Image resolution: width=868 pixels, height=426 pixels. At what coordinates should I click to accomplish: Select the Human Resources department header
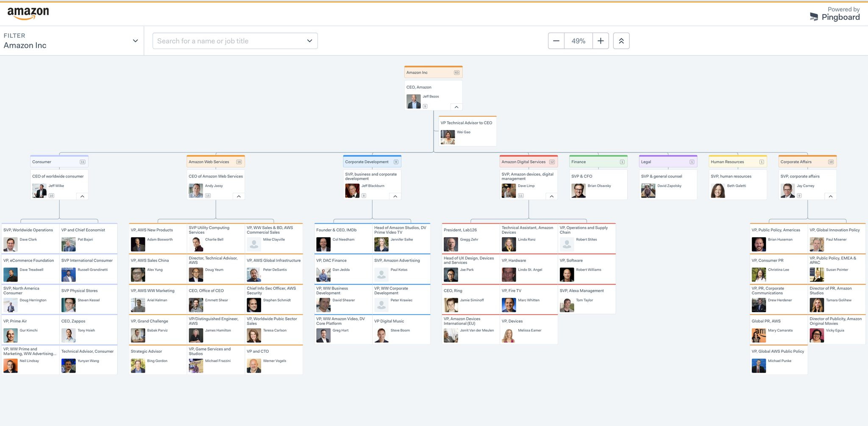coord(738,162)
